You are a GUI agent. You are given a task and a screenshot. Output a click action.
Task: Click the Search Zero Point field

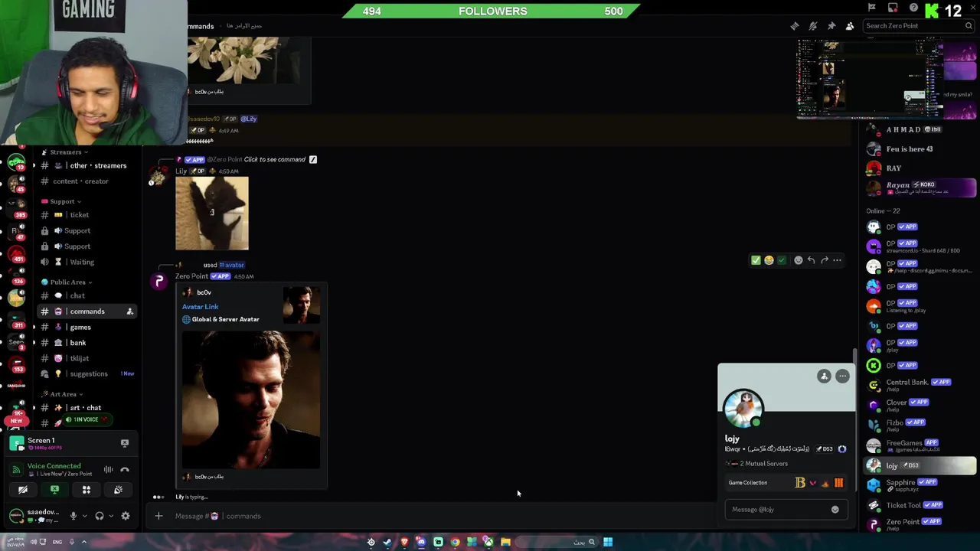(918, 26)
